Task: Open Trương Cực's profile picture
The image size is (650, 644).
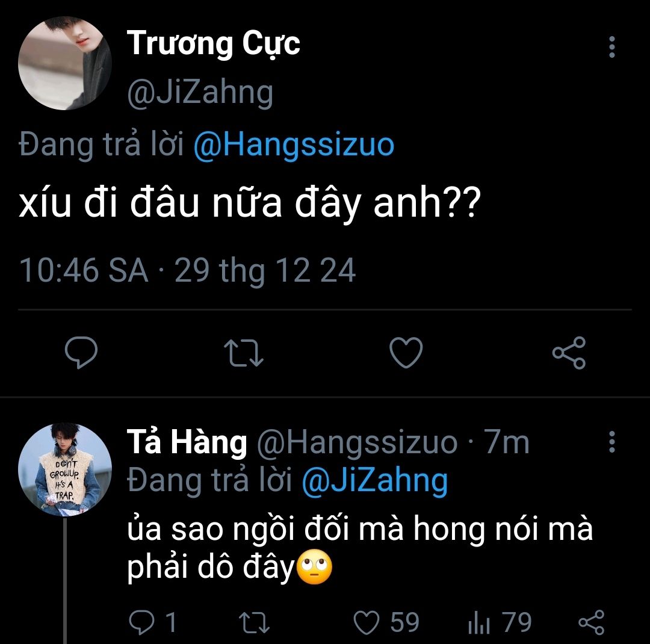Action: point(65,64)
